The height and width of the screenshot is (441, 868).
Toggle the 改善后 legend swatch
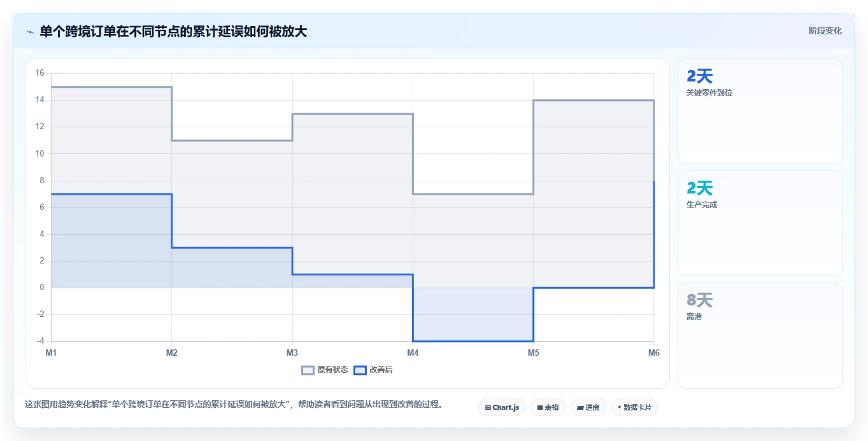360,370
